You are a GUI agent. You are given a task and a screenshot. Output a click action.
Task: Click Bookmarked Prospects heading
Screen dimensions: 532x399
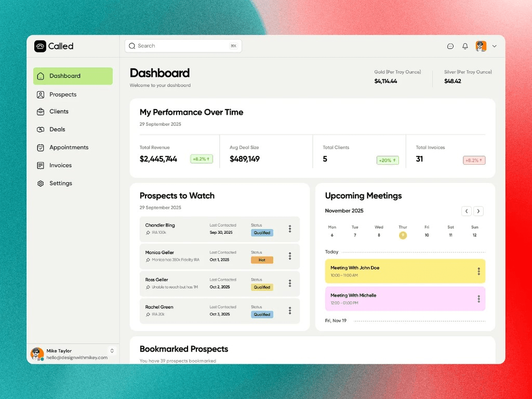click(x=184, y=349)
